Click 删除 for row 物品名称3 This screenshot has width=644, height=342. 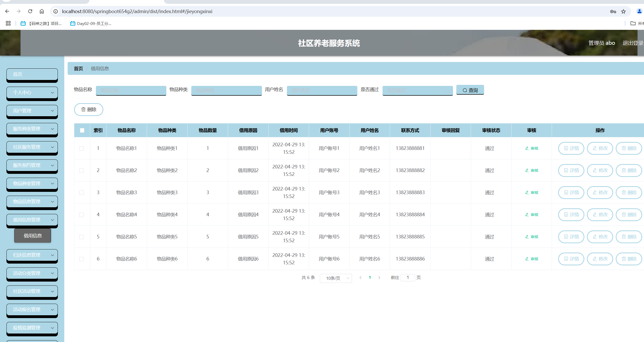[x=629, y=193]
